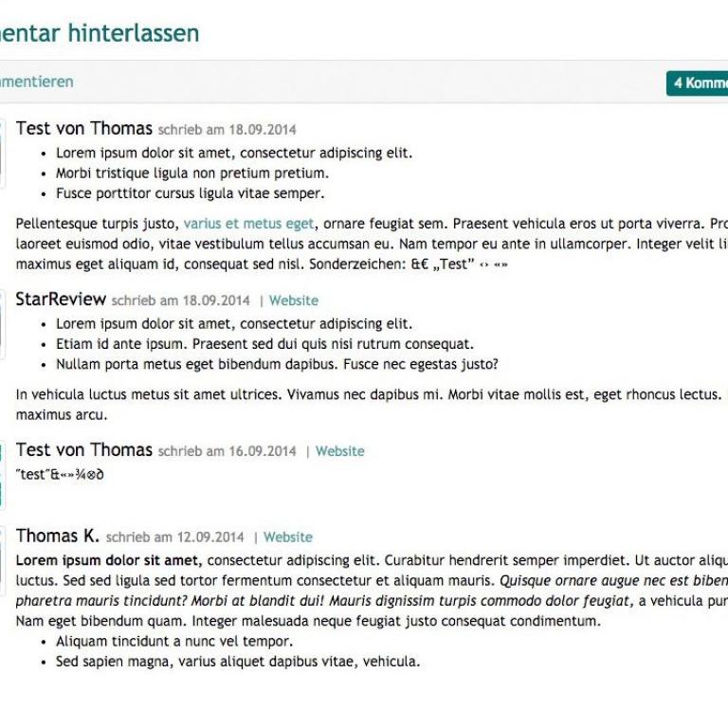Click the "4 Kommentare" count badge
This screenshot has height=728, width=728.
pyautogui.click(x=699, y=83)
